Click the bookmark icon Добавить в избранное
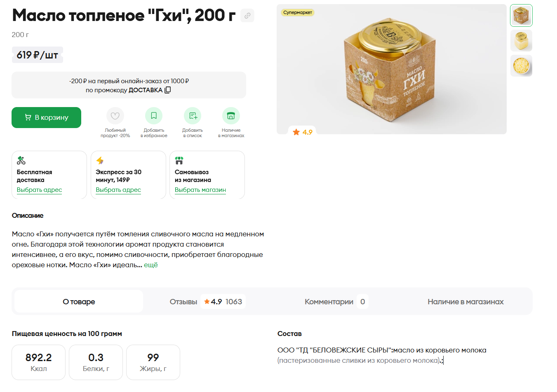Image resolution: width=557 pixels, height=392 pixels. [x=154, y=116]
